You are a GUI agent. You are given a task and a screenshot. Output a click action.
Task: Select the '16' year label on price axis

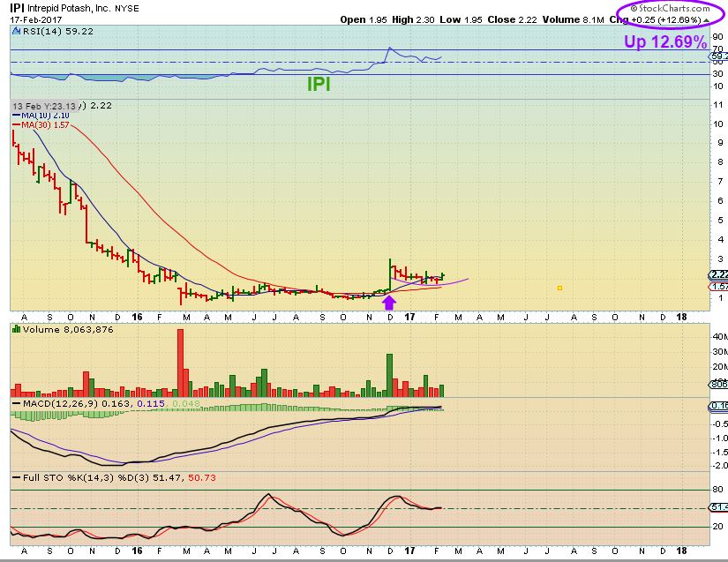point(137,317)
